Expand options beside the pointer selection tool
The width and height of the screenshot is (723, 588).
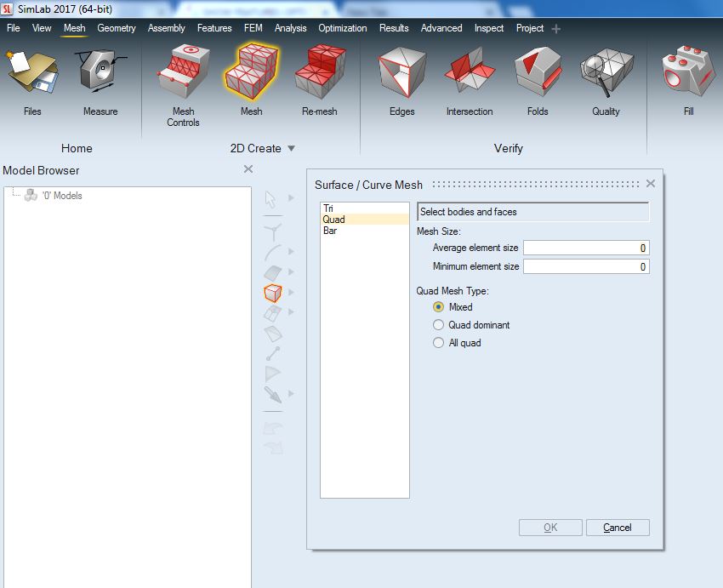(291, 198)
